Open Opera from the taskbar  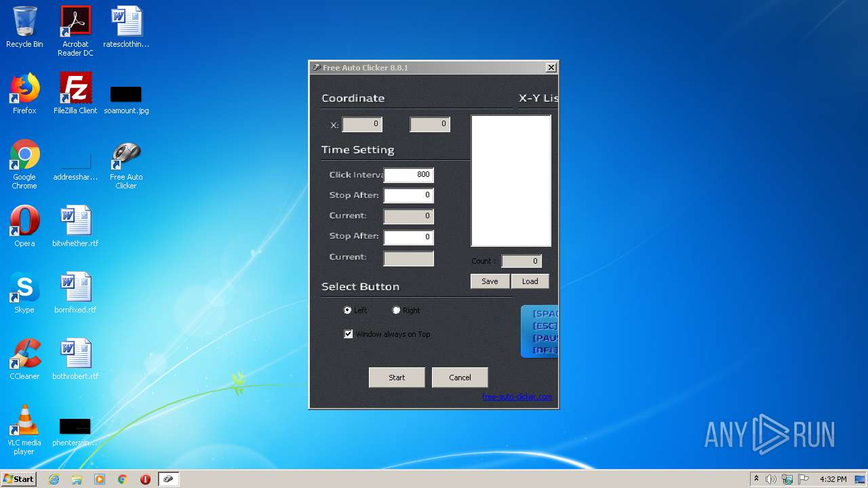[145, 479]
